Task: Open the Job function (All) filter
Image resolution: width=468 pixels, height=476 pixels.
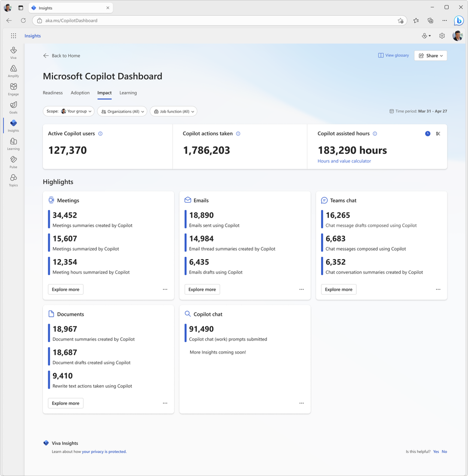Action: pos(173,111)
